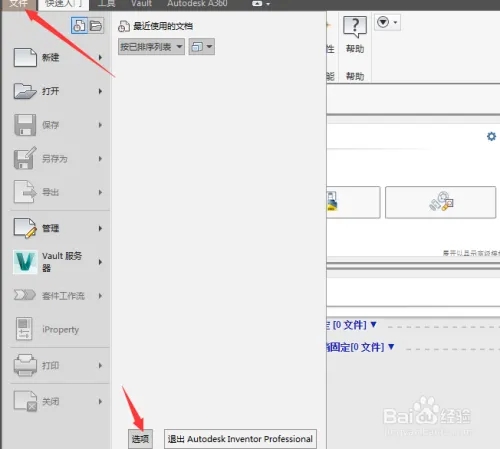Image resolution: width=500 pixels, height=449 pixels.
Task: Select the 关闭 menu label
Action: tap(51, 402)
